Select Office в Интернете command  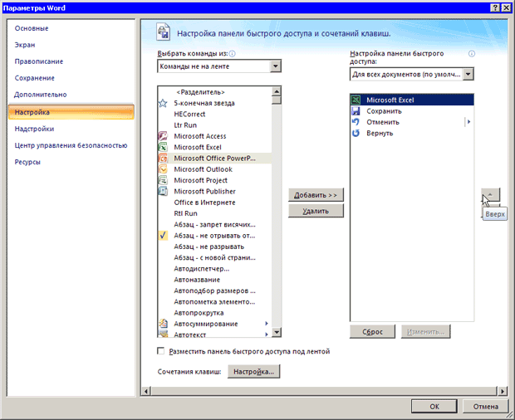[215, 203]
